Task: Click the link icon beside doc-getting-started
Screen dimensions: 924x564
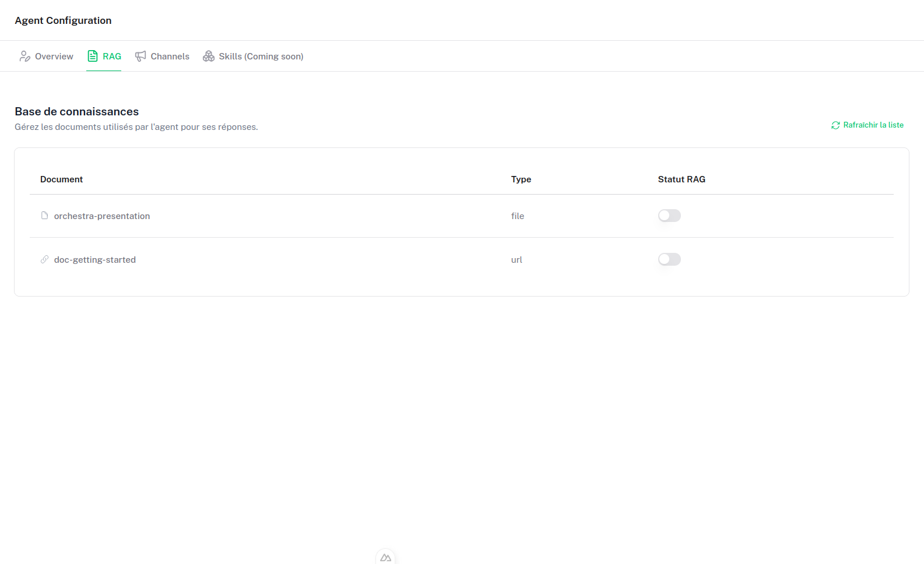Action: point(44,259)
